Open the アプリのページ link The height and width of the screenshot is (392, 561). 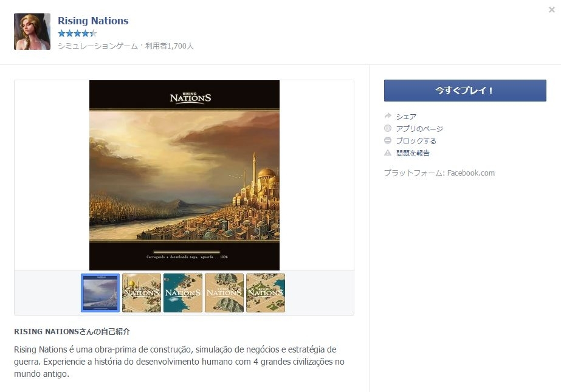point(419,129)
